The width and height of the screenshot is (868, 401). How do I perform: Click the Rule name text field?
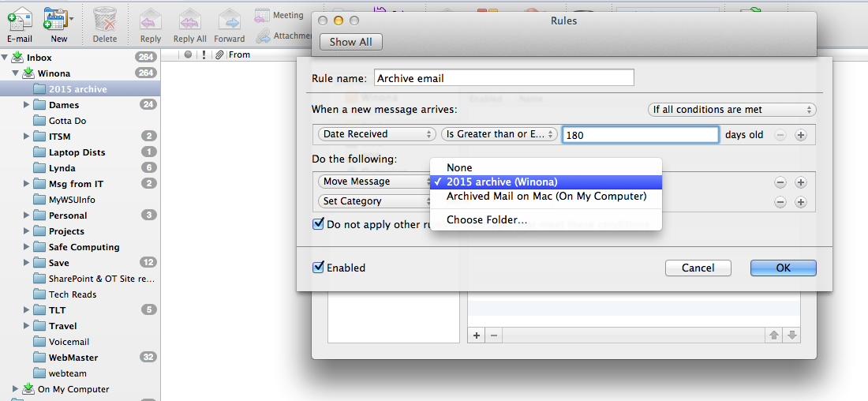point(503,78)
